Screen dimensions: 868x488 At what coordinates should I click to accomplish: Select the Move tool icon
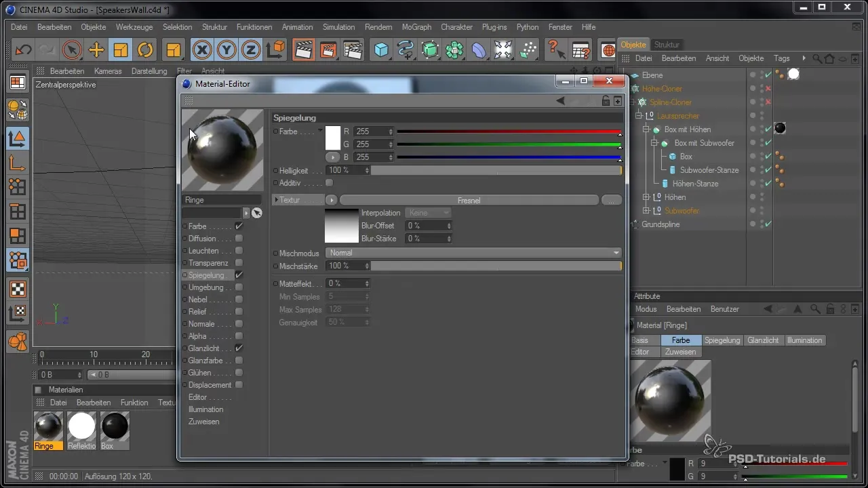click(x=96, y=50)
